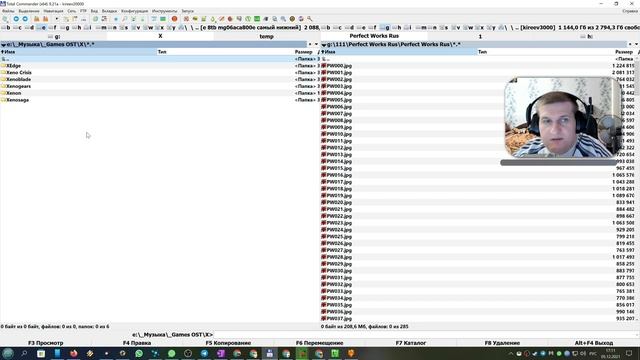Click the taskbar search magnifier

tap(24, 353)
